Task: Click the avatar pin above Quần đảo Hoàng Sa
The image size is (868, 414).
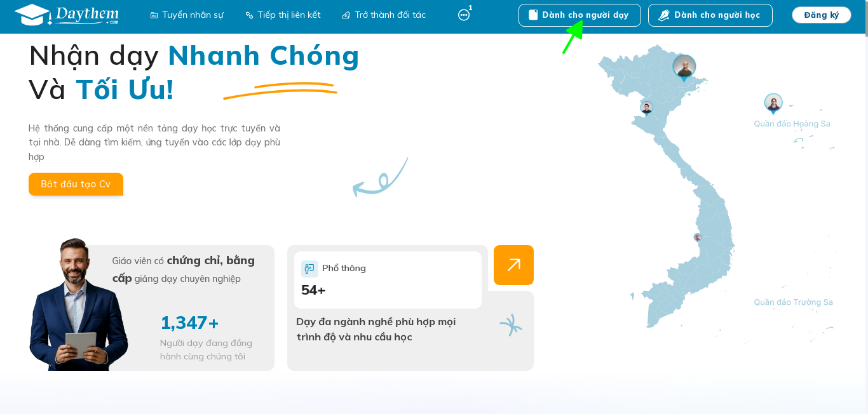Action: (773, 103)
